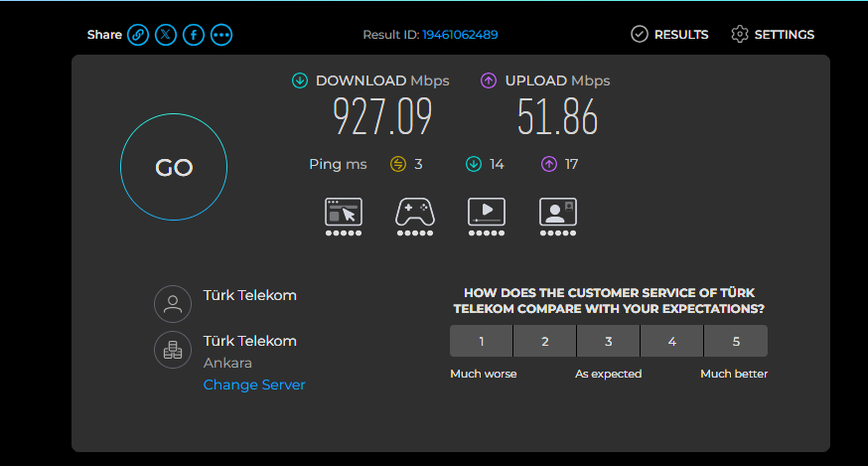
Task: Click the 927.09 download speed value
Action: pyautogui.click(x=382, y=116)
